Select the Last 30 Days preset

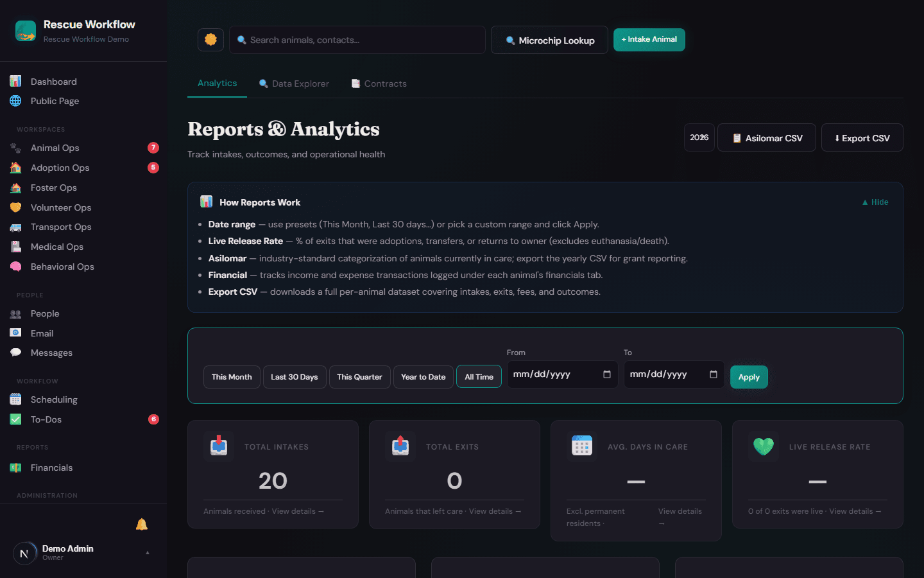[295, 377]
